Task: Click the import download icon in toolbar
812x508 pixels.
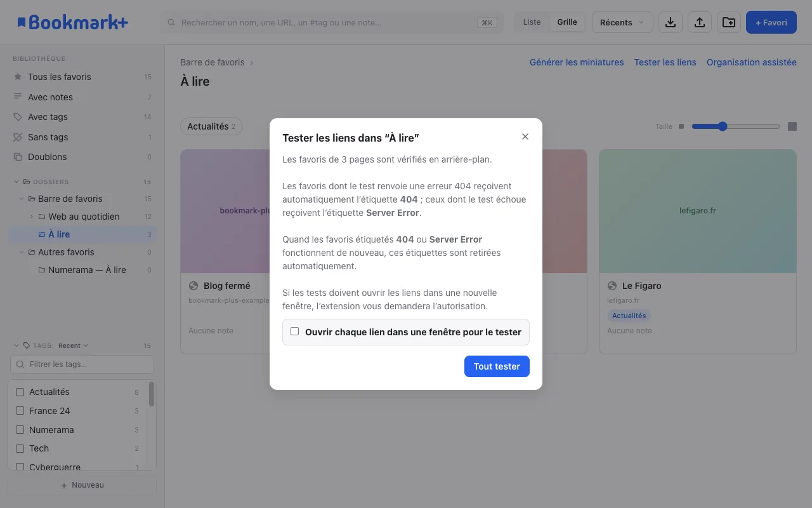Action: [670, 22]
